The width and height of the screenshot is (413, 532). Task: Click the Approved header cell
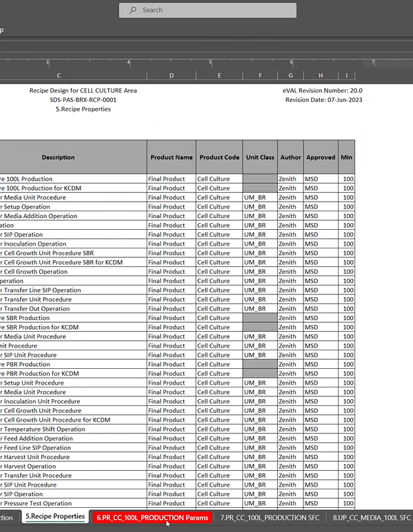[321, 157]
